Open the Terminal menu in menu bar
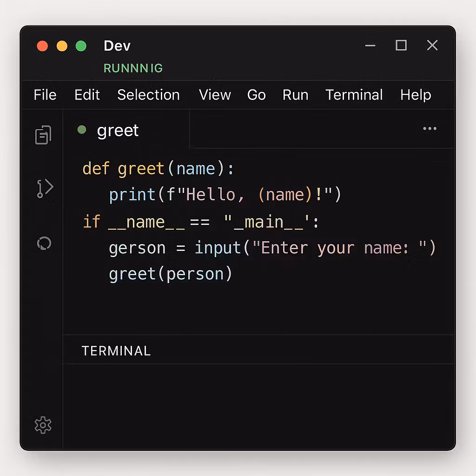 click(354, 95)
